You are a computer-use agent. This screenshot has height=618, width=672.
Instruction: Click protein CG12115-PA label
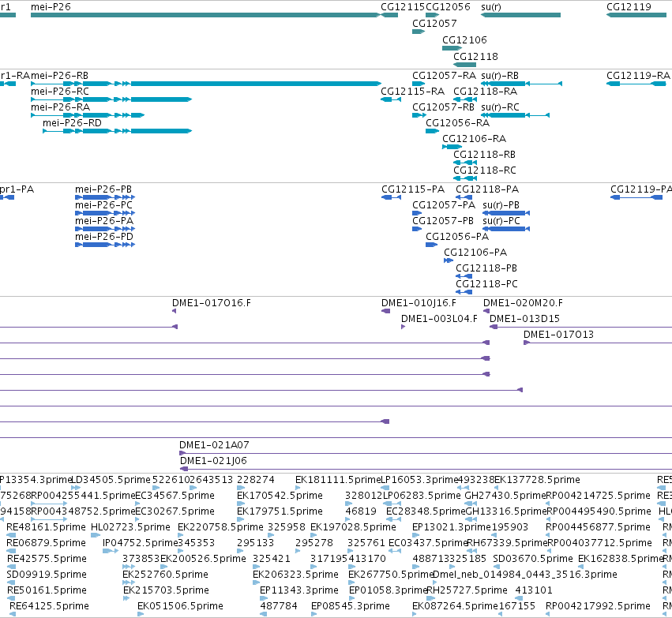(413, 189)
